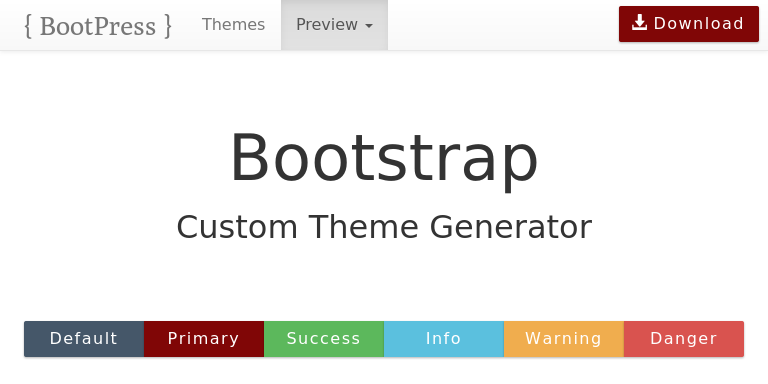
Task: Click the red Danger button
Action: [x=684, y=339]
